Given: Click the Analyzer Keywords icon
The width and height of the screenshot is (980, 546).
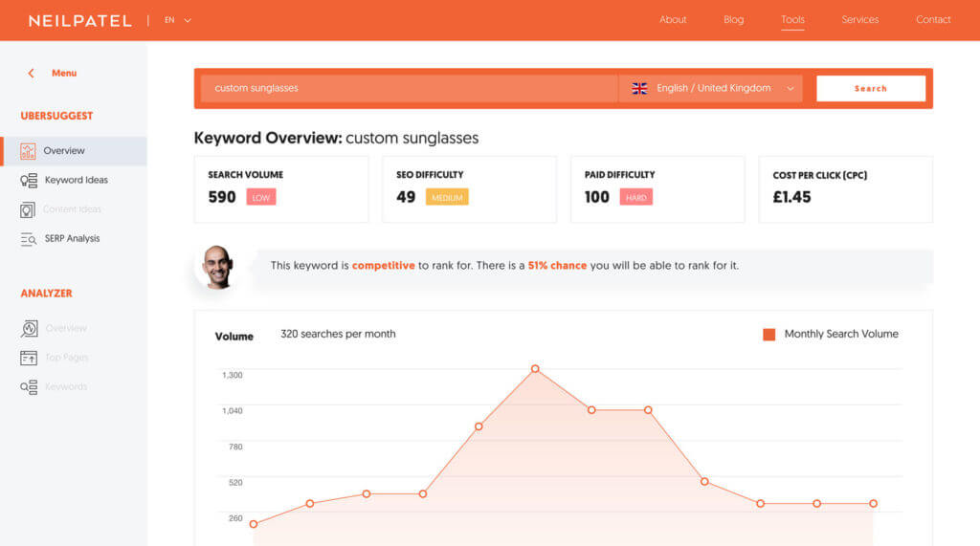Looking at the screenshot, I should (x=28, y=387).
